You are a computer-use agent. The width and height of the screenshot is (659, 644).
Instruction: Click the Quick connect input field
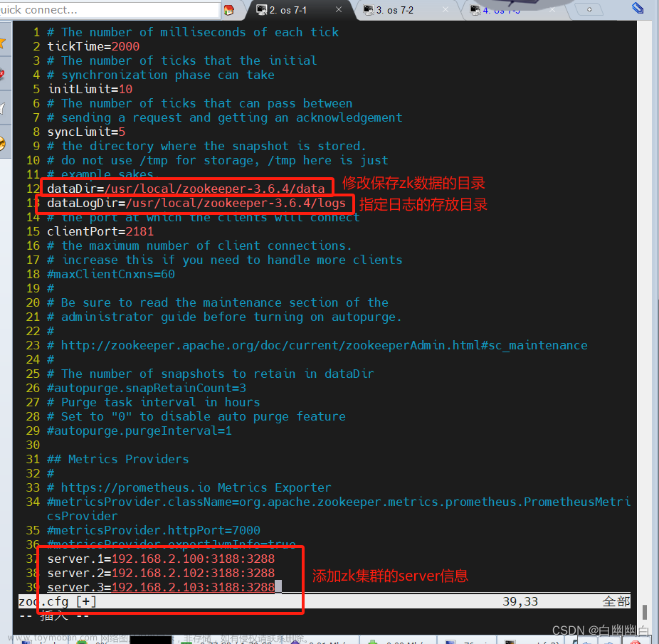[x=110, y=10]
